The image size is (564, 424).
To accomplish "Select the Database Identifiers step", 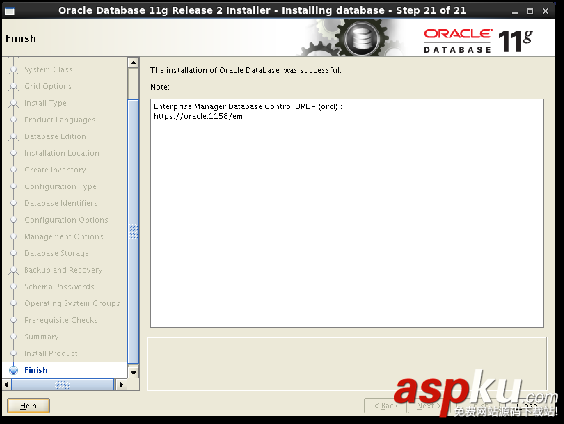I will click(x=60, y=203).
